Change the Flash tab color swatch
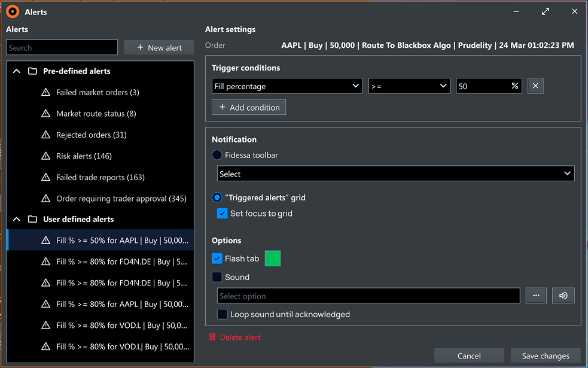 pyautogui.click(x=273, y=258)
